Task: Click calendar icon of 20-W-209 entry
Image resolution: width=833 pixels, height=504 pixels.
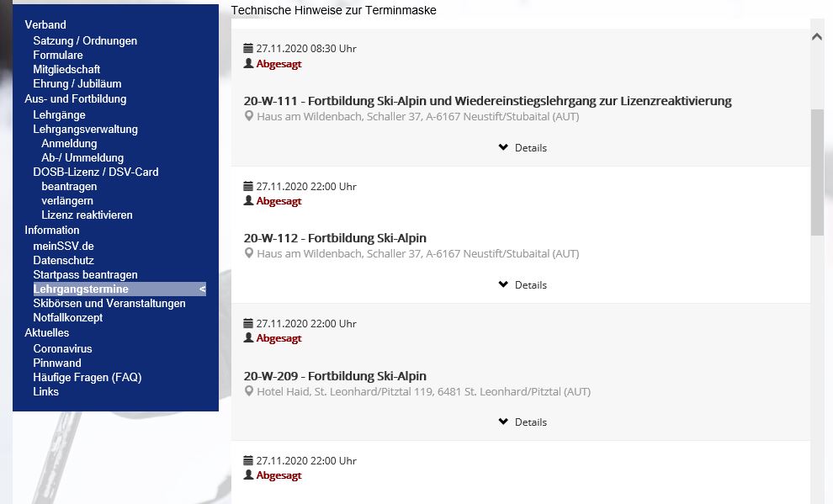Action: click(x=248, y=324)
